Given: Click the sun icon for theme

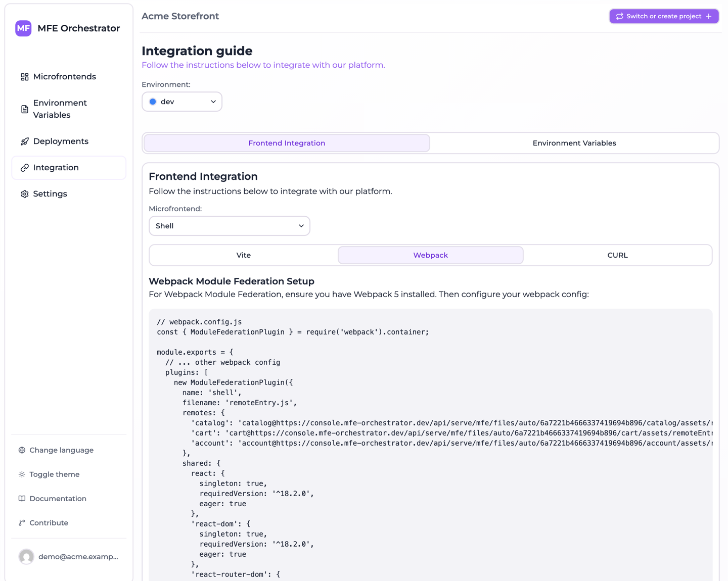Looking at the screenshot, I should [22, 474].
